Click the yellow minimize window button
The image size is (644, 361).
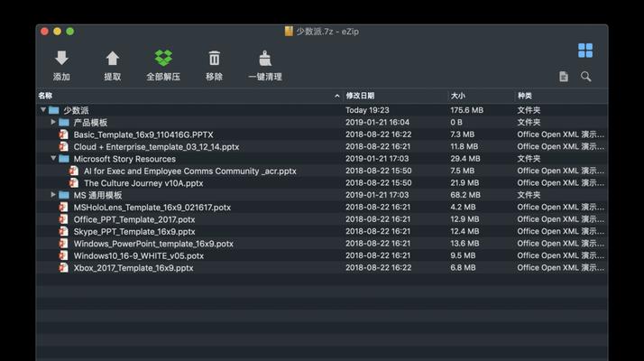point(57,32)
